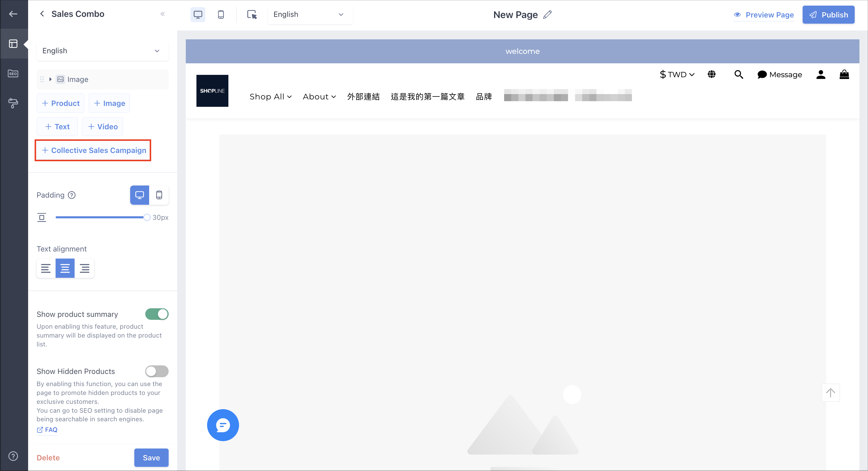868x471 pixels.
Task: Align text left
Action: [x=46, y=268]
